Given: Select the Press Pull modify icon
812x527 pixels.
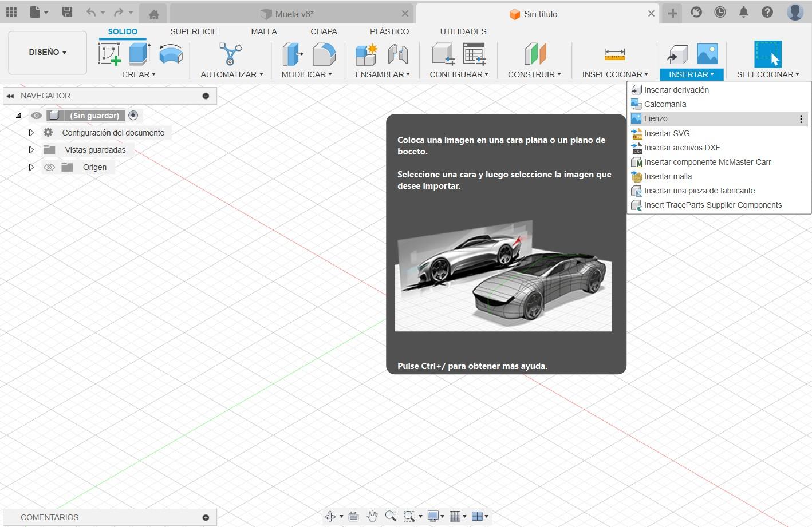Looking at the screenshot, I should click(x=293, y=54).
